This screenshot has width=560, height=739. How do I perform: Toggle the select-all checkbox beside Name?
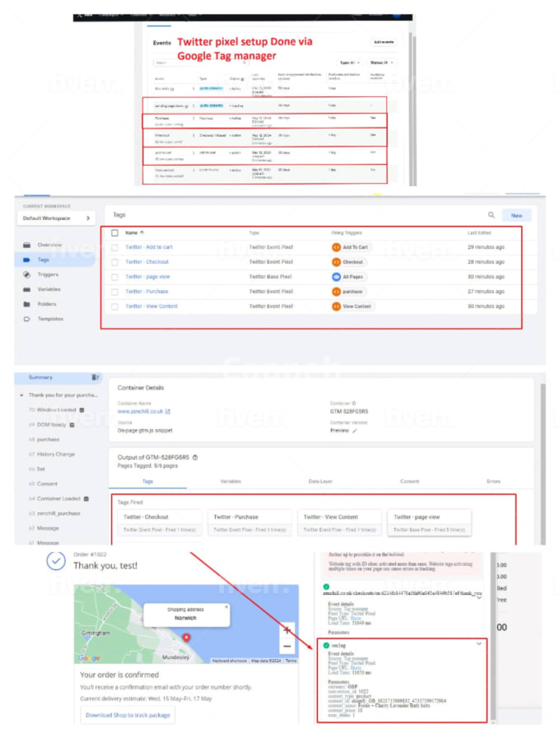(115, 233)
